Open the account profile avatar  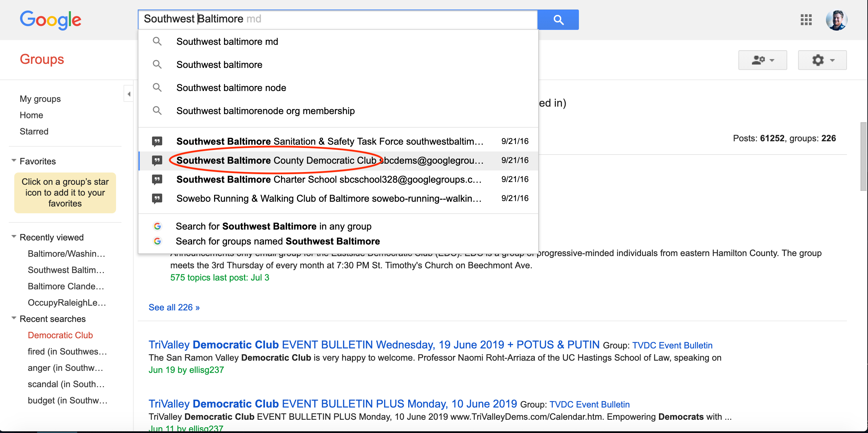pos(836,20)
